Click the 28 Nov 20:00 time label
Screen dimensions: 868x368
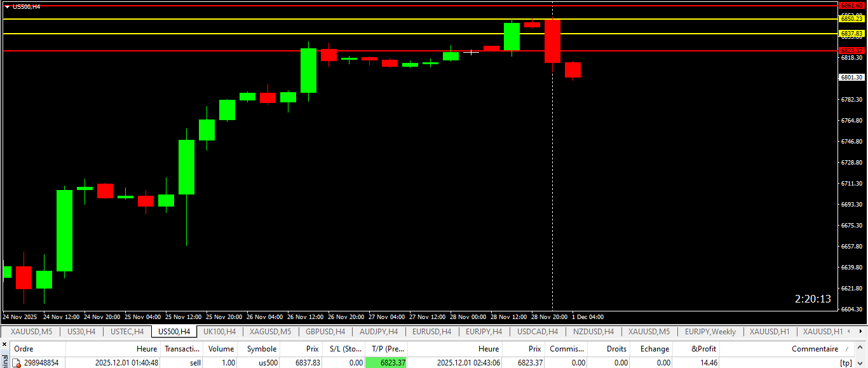coord(549,317)
